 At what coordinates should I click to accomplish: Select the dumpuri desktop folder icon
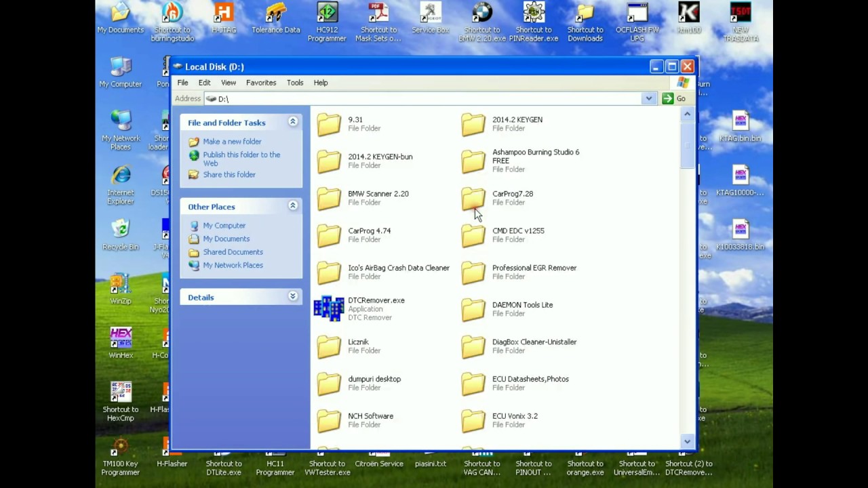tap(329, 384)
